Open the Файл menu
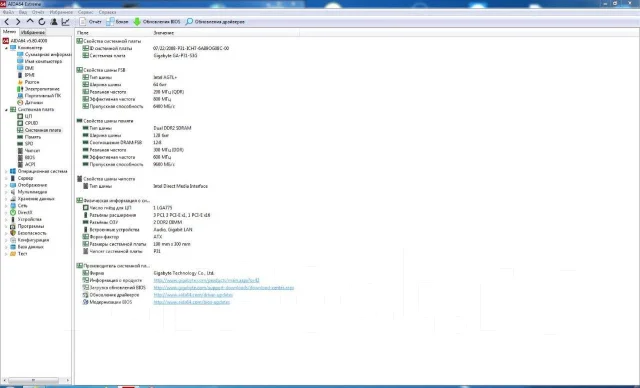Screen dimensions: 640x388 coord(8,12)
